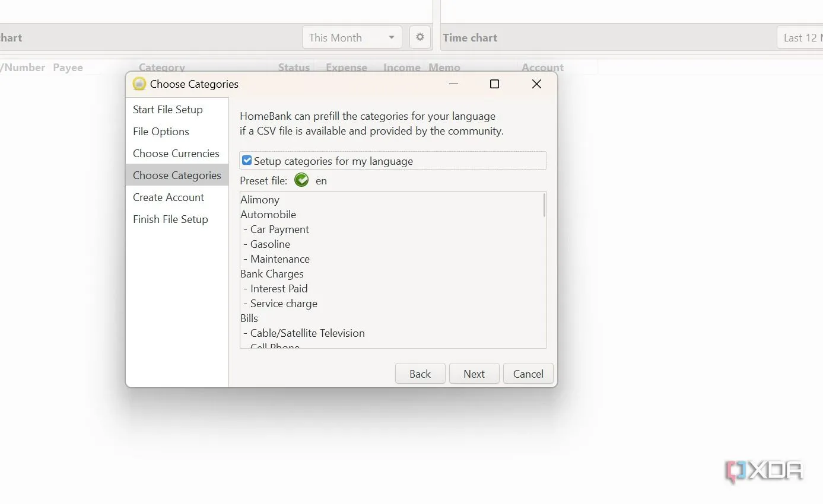Click the Back button
Screen dimensions: 823x504
click(420, 374)
